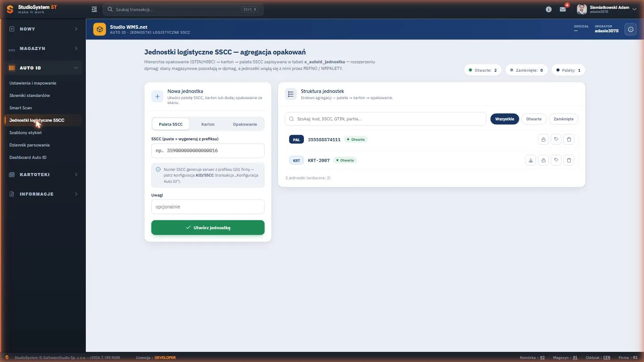Click the PAL badge
Screen dimensions: 644x362
[296, 139]
